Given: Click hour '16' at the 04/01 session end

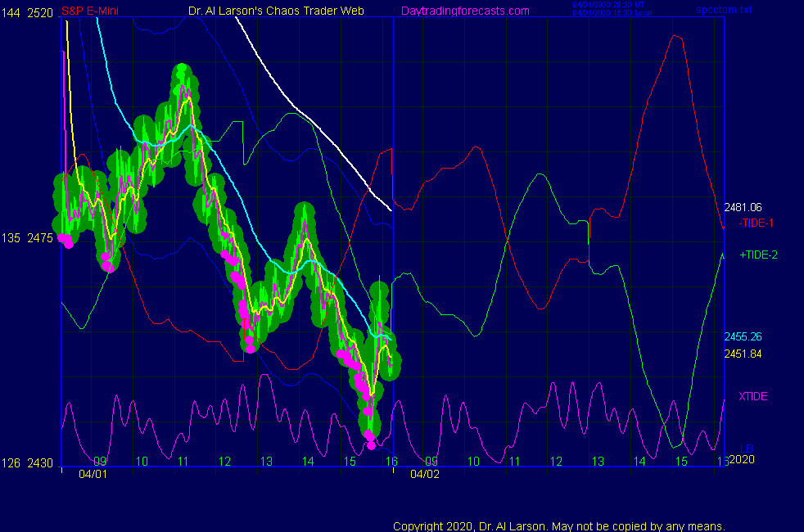Looking at the screenshot, I should (391, 462).
